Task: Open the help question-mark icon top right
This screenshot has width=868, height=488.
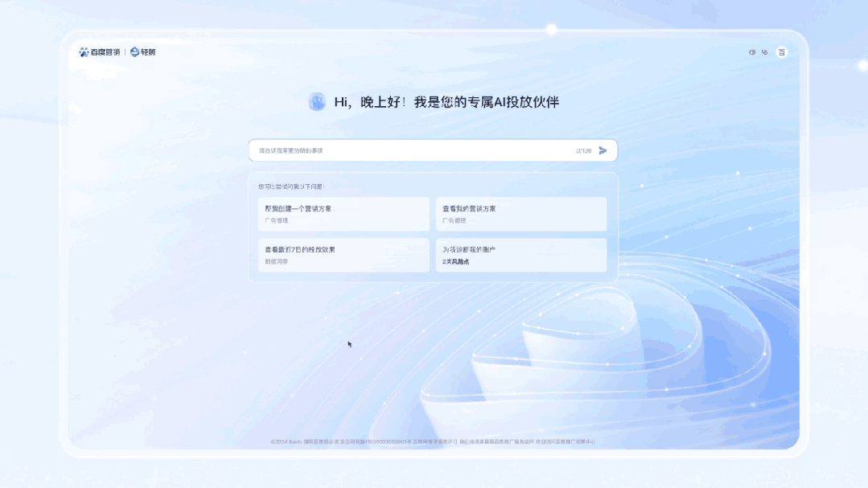Action: pyautogui.click(x=751, y=51)
